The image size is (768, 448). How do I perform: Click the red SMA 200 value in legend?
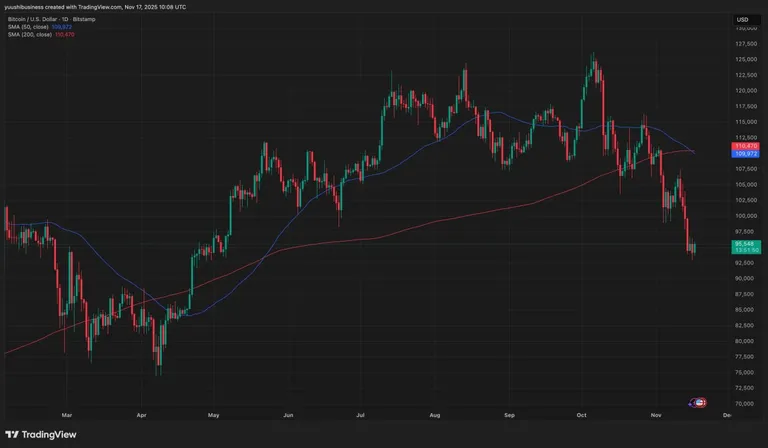click(x=65, y=35)
